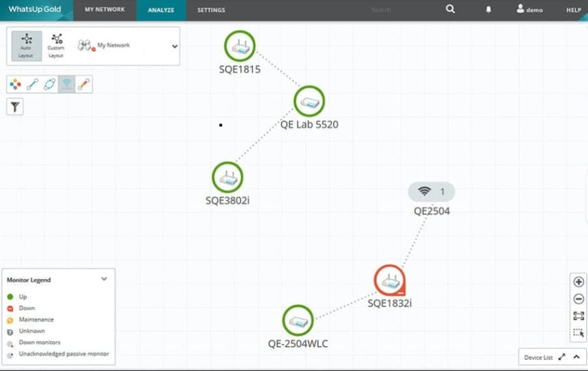Click the QE2504 label text
Viewport: 588px width, 371px height.
(x=432, y=211)
